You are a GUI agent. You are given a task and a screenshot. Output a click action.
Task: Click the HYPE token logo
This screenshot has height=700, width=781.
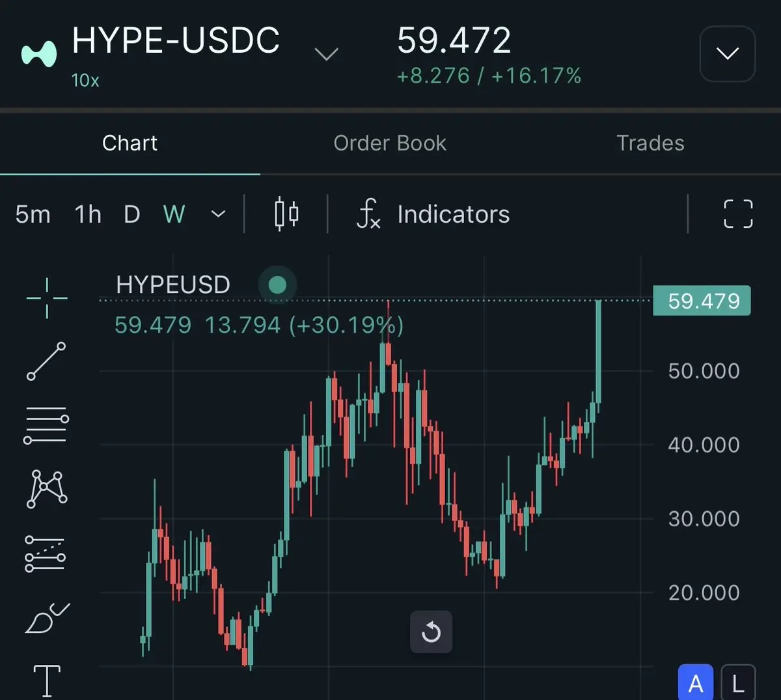click(39, 54)
